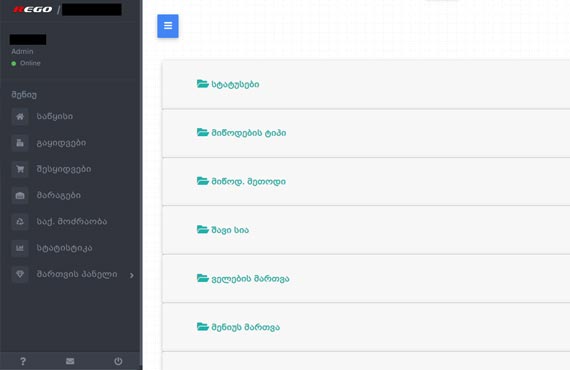The image size is (570, 370).
Task: Click the მარაგები stock icon
Action: tap(20, 196)
